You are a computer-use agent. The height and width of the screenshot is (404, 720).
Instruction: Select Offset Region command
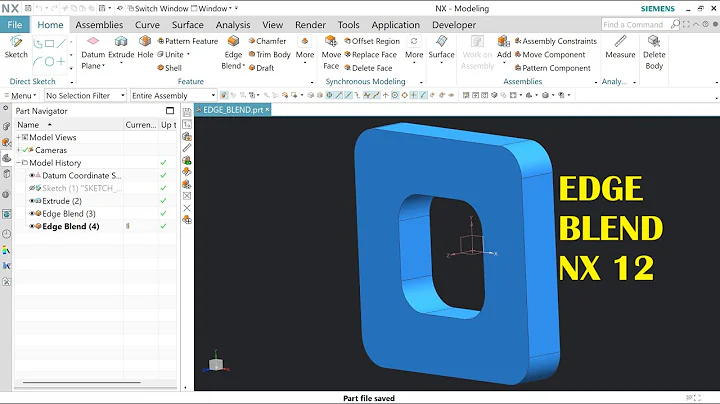click(372, 41)
